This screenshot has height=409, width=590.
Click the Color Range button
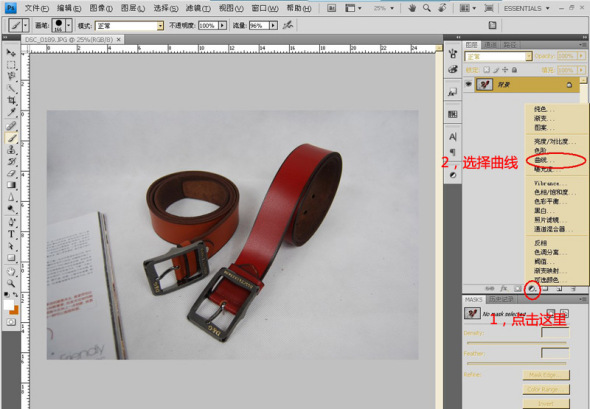coord(546,389)
